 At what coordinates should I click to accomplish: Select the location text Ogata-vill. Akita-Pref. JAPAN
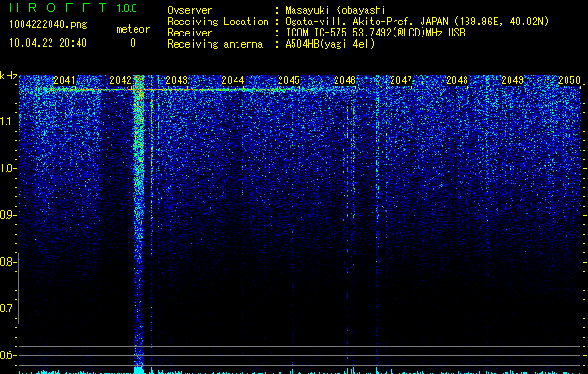(x=366, y=22)
